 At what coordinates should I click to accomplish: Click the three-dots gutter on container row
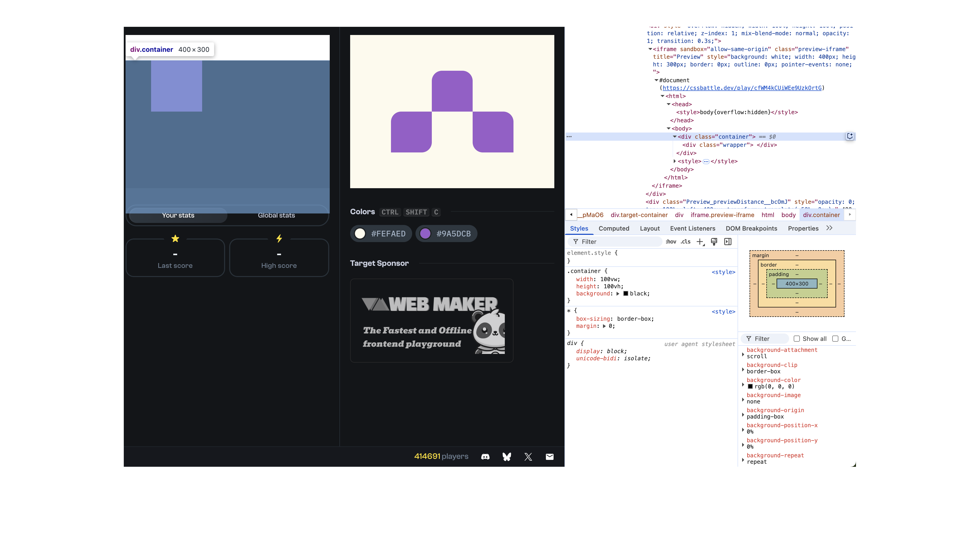[569, 136]
